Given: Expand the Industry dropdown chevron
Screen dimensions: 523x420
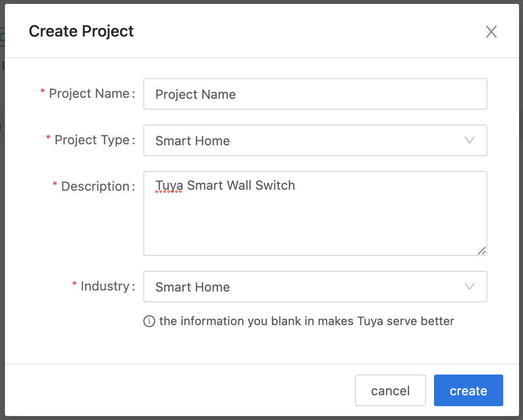Looking at the screenshot, I should pos(470,287).
